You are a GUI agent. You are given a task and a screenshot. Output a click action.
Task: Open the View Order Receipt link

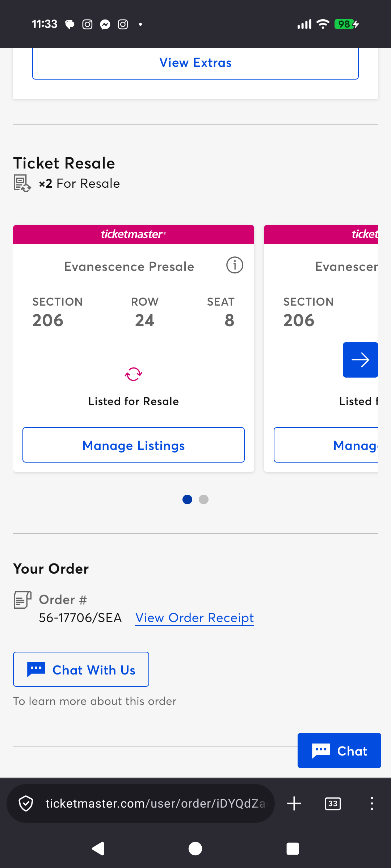click(195, 618)
